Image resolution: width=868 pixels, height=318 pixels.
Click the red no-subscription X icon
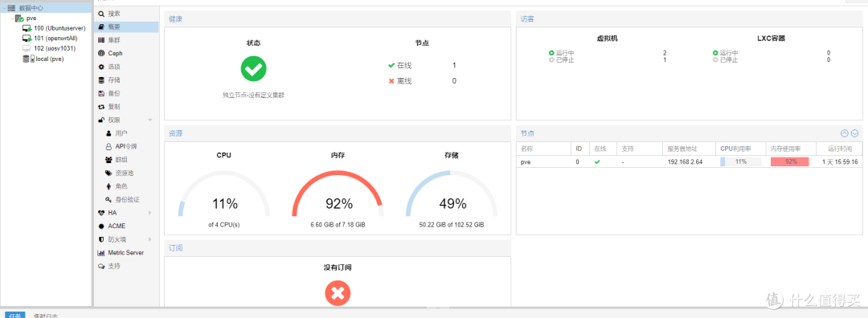[x=338, y=293]
